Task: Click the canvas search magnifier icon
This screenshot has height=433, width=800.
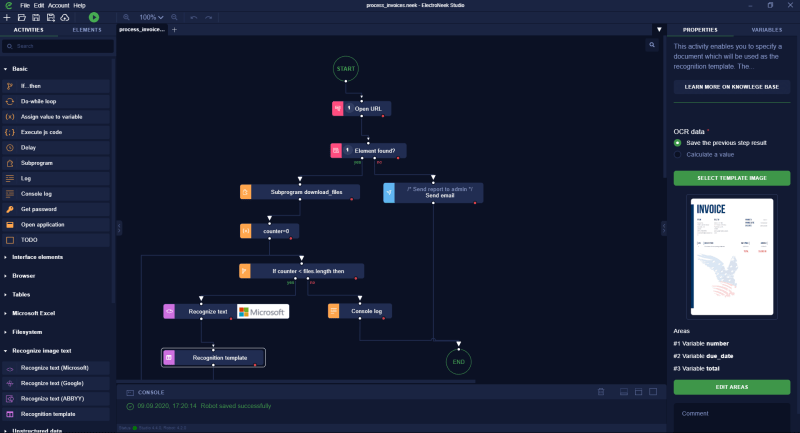Action: pyautogui.click(x=652, y=45)
